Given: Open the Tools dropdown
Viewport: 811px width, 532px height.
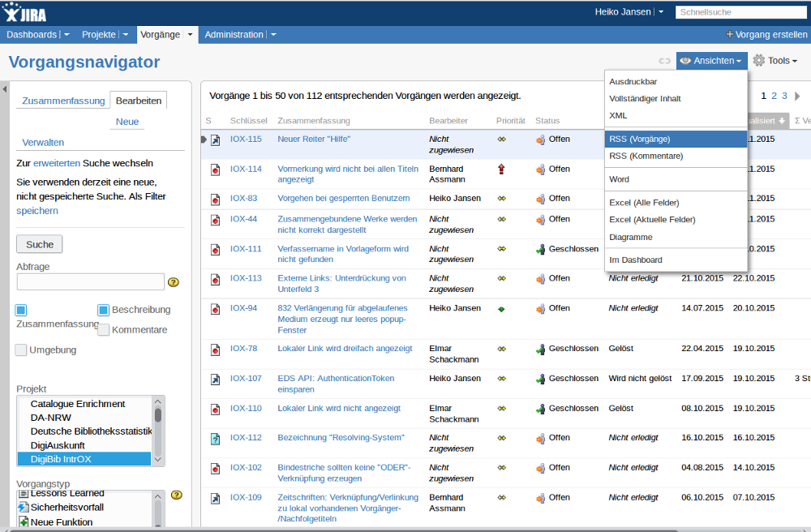Looking at the screenshot, I should coord(775,61).
